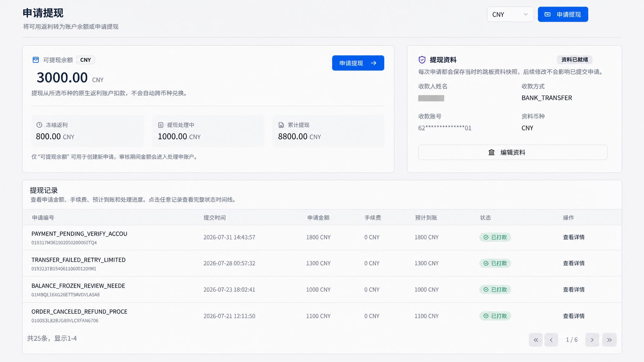The width and height of the screenshot is (644, 362).
Task: Click record ID 019323TB15406110600120YM1
Action: pos(64,269)
